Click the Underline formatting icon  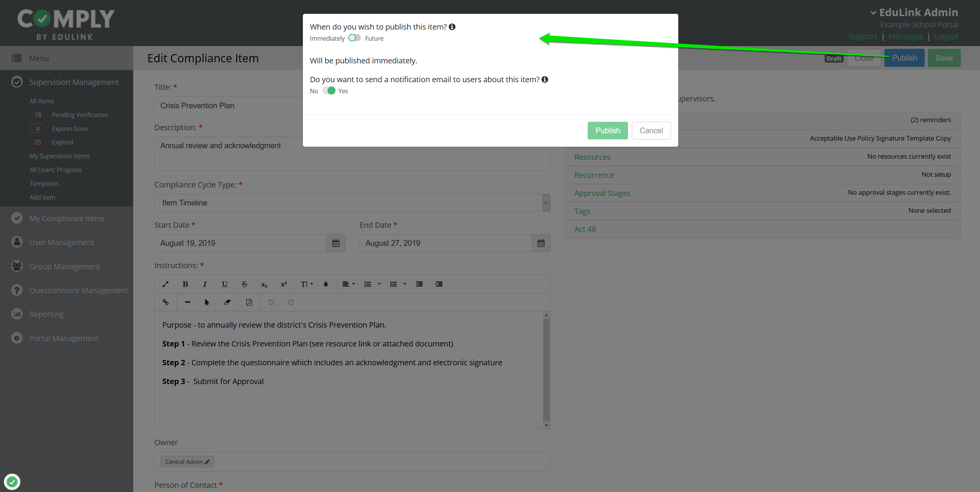[225, 284]
